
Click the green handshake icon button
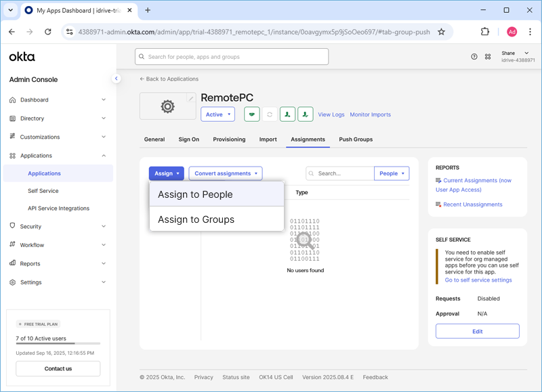click(x=252, y=114)
